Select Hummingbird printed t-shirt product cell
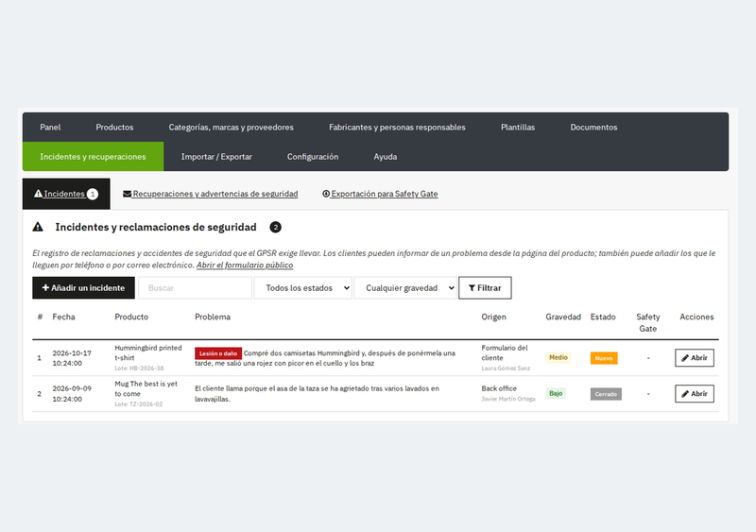 [x=148, y=352]
